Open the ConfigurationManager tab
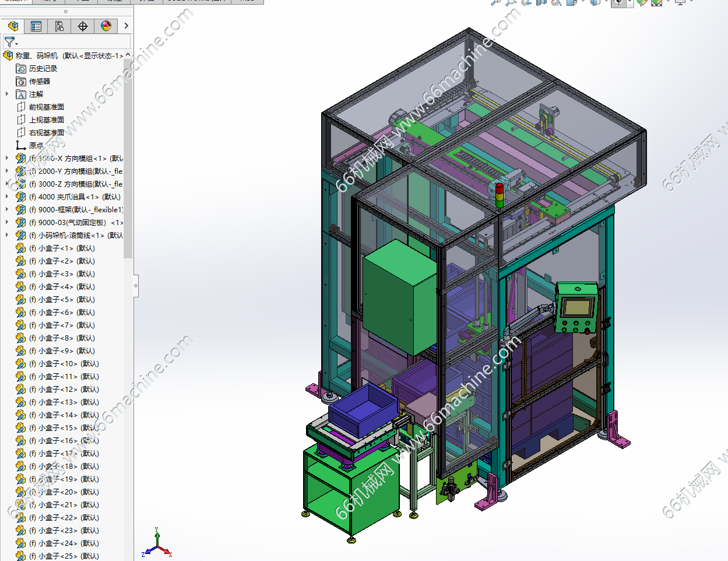Image resolution: width=728 pixels, height=561 pixels. 59,26
